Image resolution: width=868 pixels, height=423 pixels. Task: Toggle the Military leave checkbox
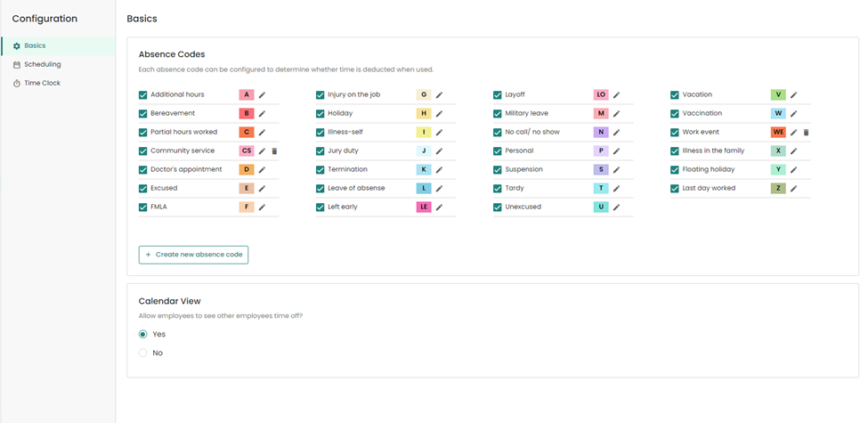(x=499, y=114)
